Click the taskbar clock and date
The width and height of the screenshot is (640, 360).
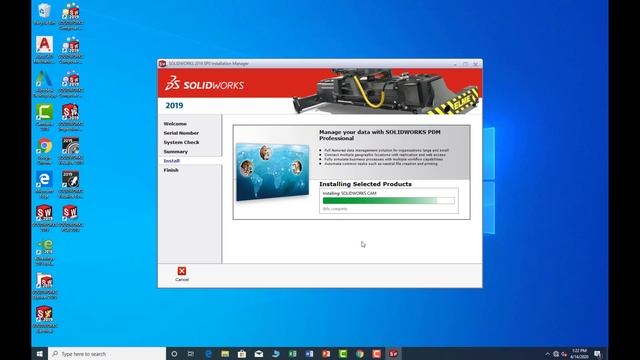click(x=579, y=354)
